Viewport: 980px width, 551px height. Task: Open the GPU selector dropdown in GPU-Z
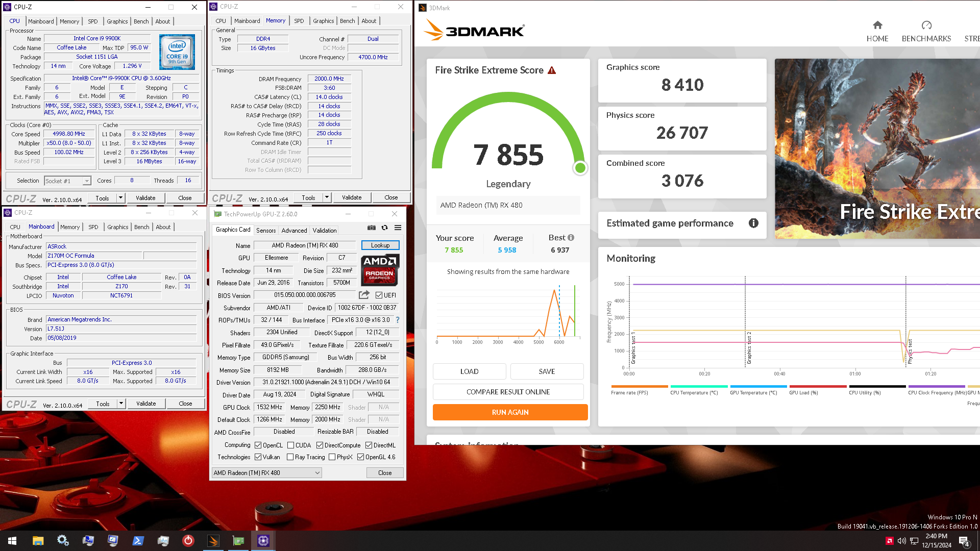coord(267,473)
